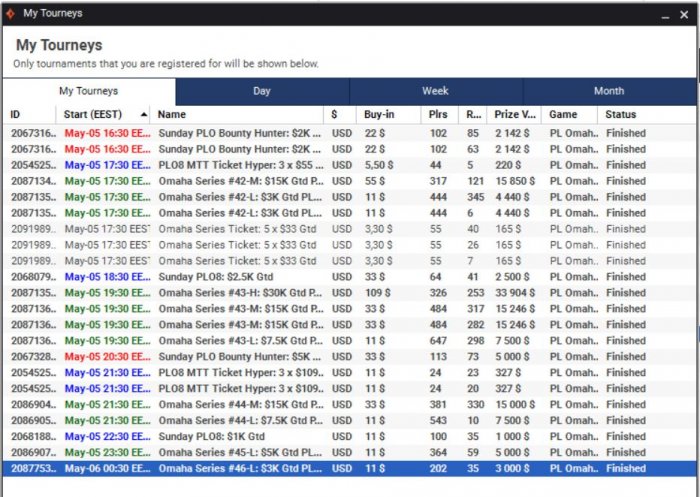Screen dimensions: 700x497
Task: Click the poker app logo icon in title bar
Action: click(9, 13)
